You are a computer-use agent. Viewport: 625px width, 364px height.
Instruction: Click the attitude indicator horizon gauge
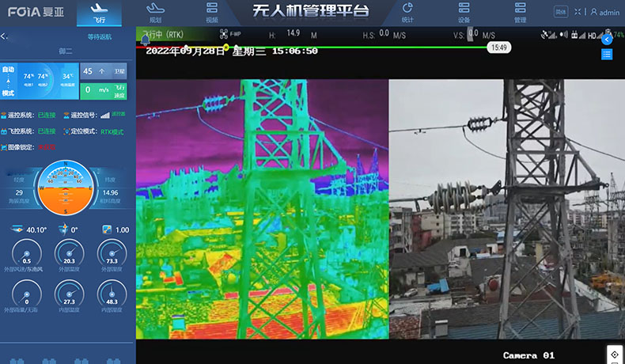[66, 188]
